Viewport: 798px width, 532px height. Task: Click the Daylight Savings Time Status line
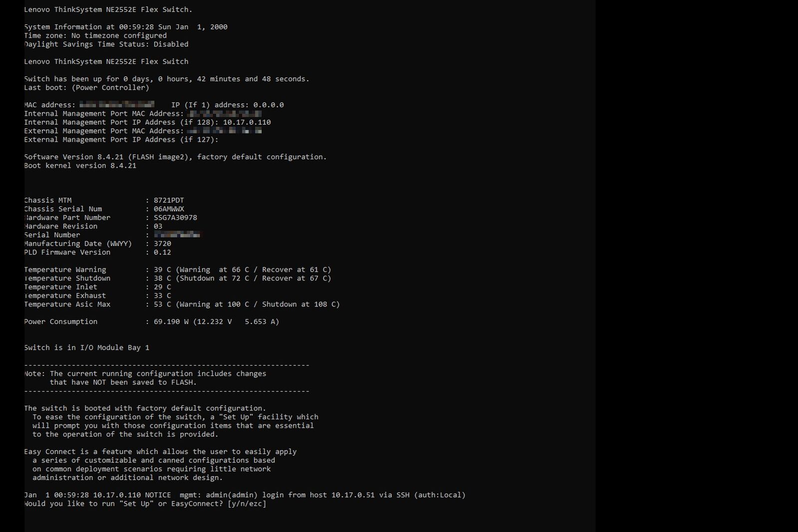(106, 44)
